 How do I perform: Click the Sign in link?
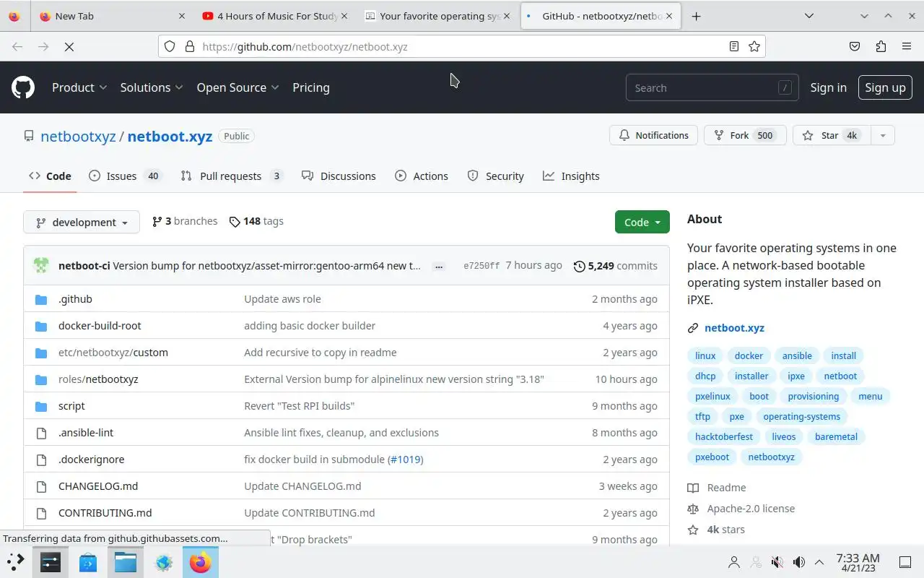point(828,87)
